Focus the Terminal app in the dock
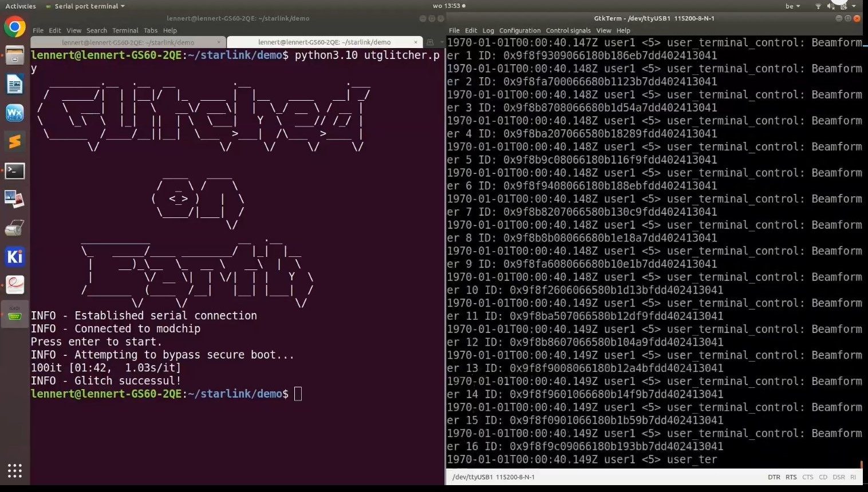 coord(15,170)
